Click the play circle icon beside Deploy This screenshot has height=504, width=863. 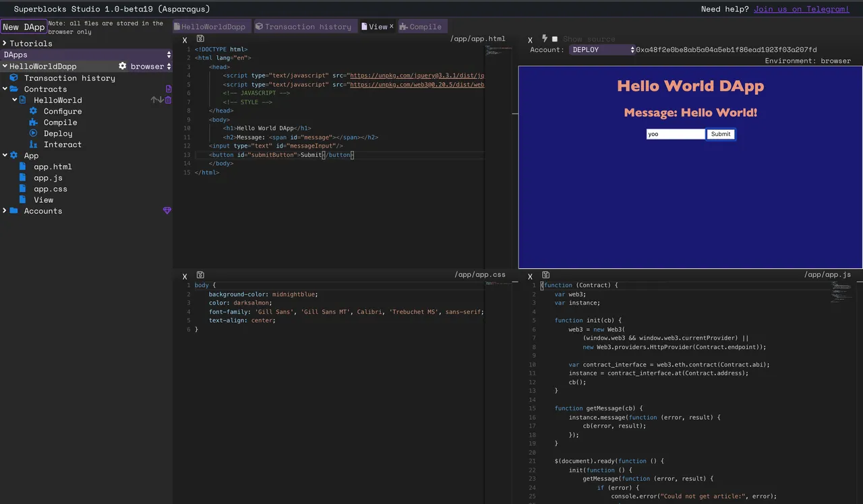pyautogui.click(x=33, y=133)
